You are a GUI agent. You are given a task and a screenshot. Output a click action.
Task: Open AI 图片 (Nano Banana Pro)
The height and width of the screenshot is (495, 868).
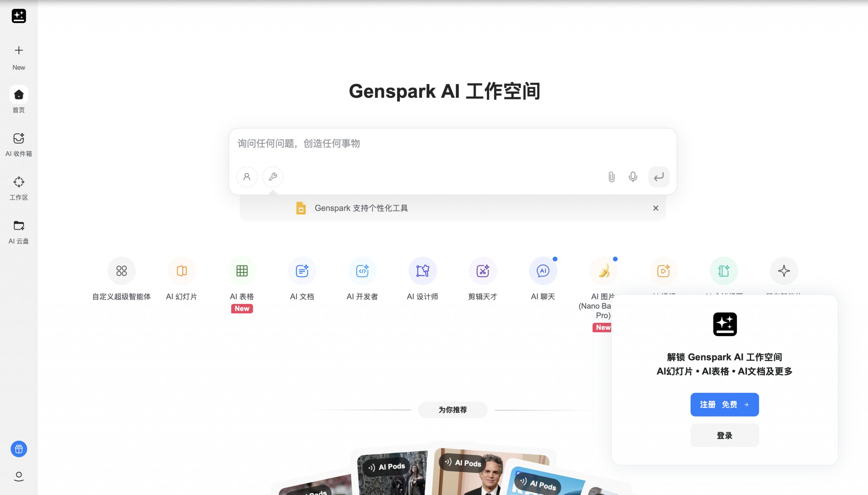coord(602,271)
